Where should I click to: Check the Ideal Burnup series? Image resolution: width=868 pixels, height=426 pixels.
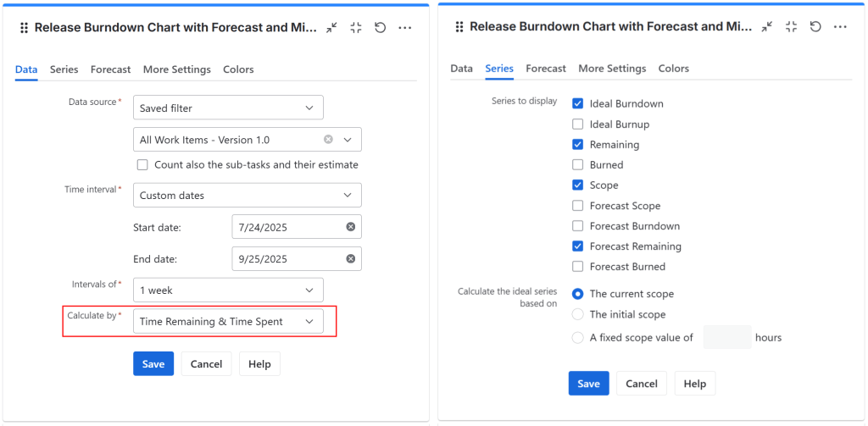tap(578, 124)
